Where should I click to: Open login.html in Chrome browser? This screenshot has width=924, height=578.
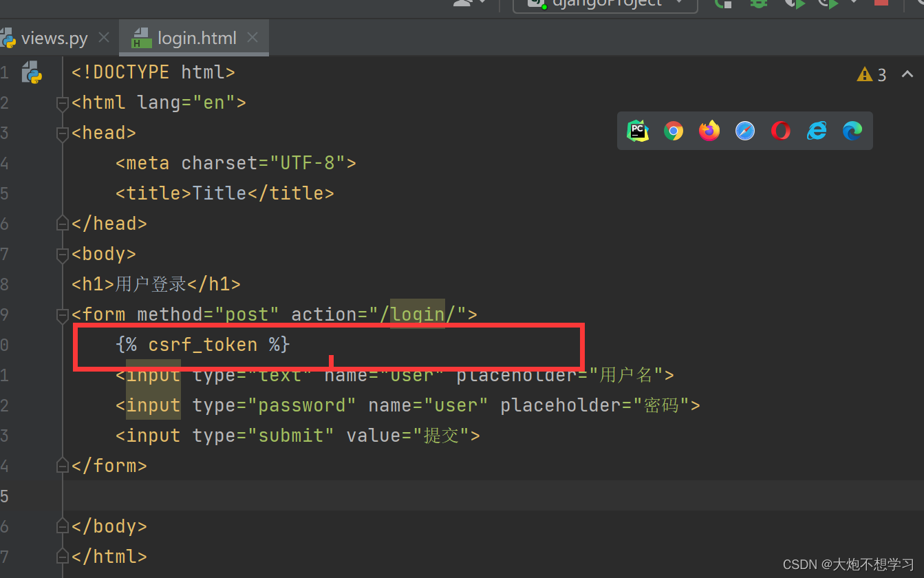674,131
